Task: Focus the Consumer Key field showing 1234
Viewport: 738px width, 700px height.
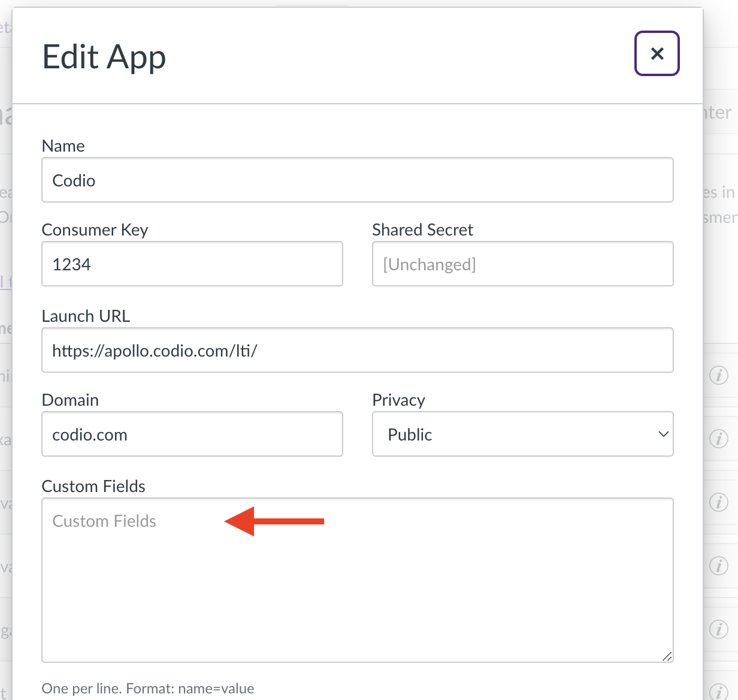Action: pyautogui.click(x=192, y=264)
